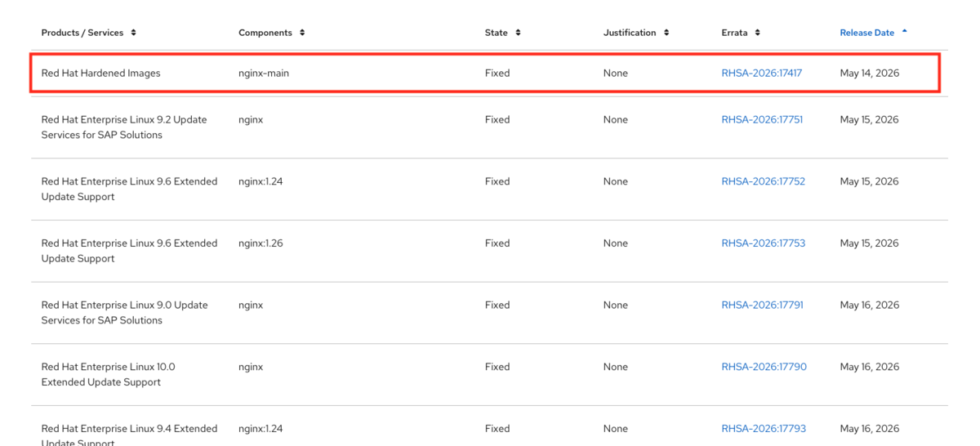The height and width of the screenshot is (446, 980).
Task: Click 'May 16, 2026' in the RHSA-2026:17790 row
Action: point(870,367)
